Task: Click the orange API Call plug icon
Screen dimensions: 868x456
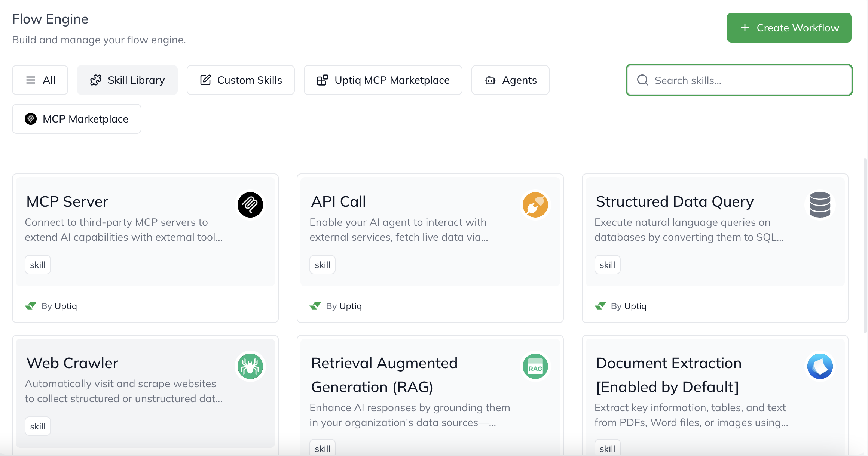Action: 535,205
